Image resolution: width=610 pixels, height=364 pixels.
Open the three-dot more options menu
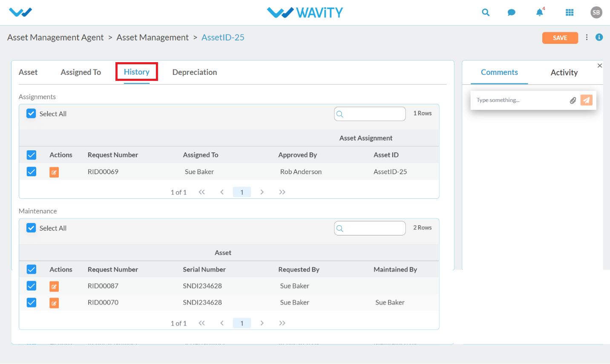(x=587, y=37)
